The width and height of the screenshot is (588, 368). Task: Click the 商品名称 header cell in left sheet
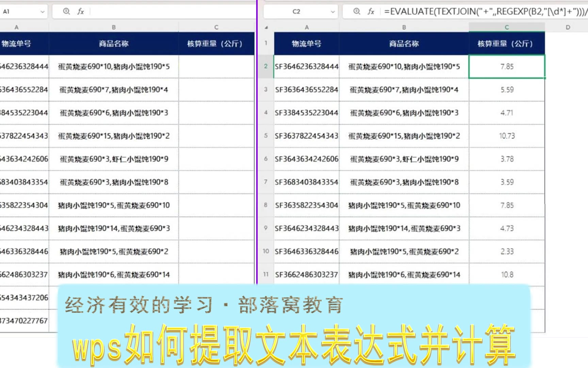114,44
